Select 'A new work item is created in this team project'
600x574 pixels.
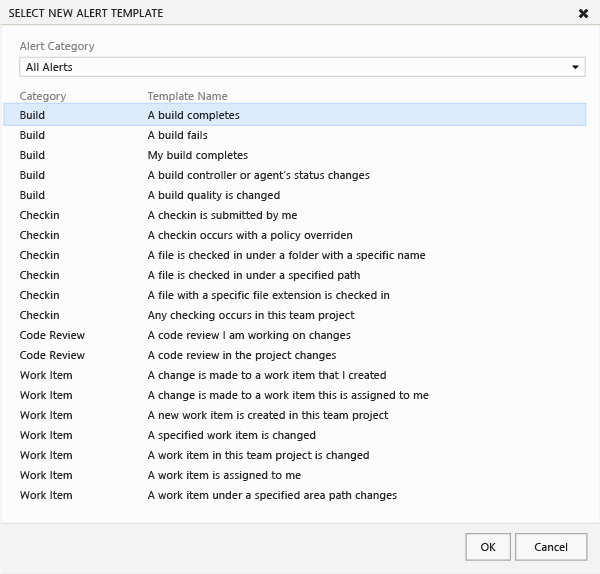295,415
